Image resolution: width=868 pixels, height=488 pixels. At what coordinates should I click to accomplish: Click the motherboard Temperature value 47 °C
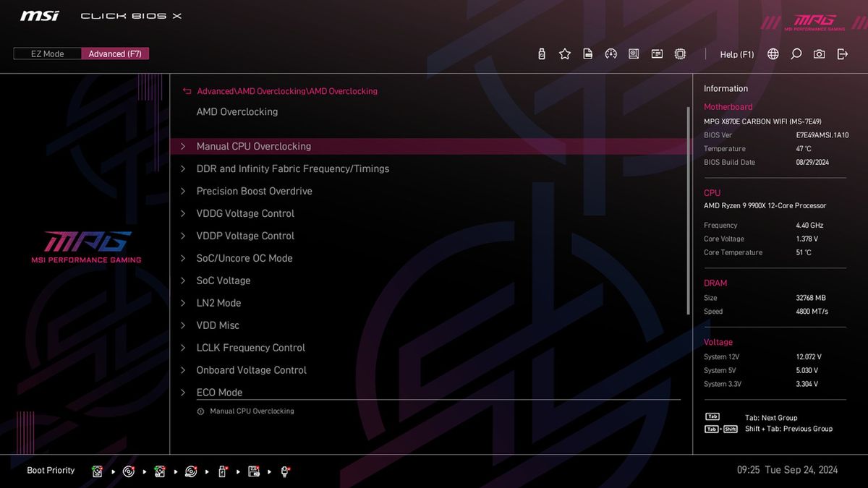[804, 149]
